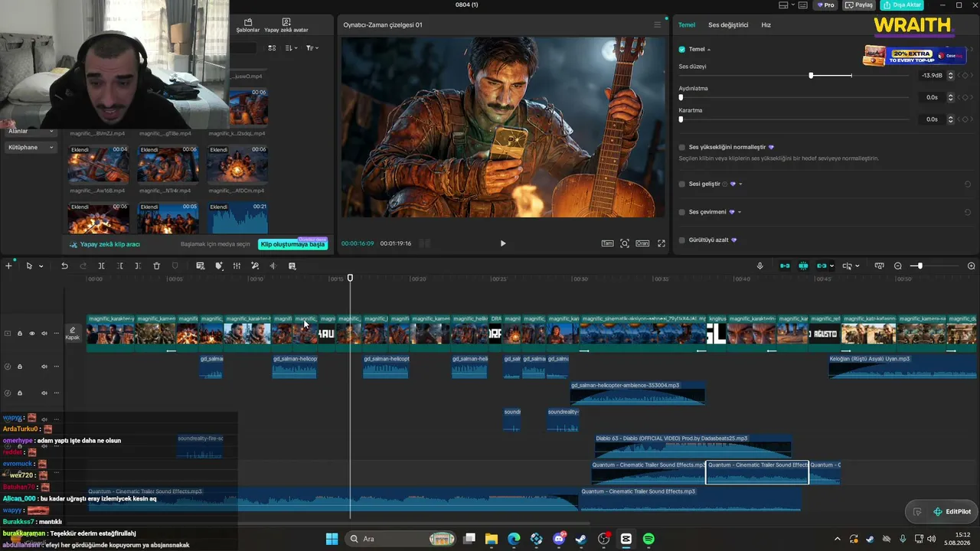Open EditPilot assistant

click(952, 511)
